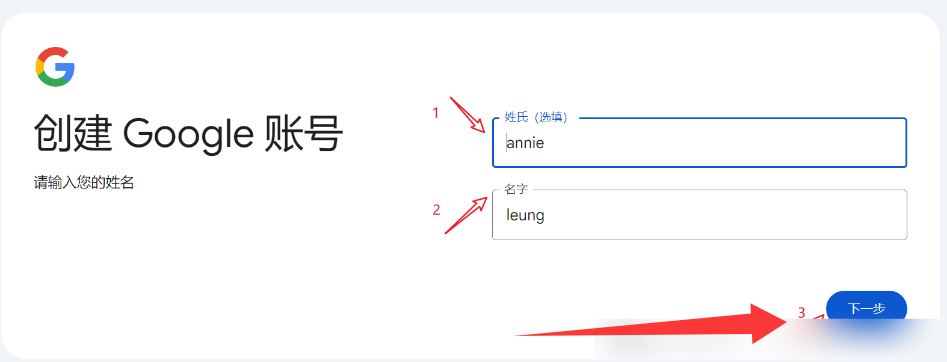Click the characters 账号 in the heading
The width and height of the screenshot is (947, 362).
point(304,133)
